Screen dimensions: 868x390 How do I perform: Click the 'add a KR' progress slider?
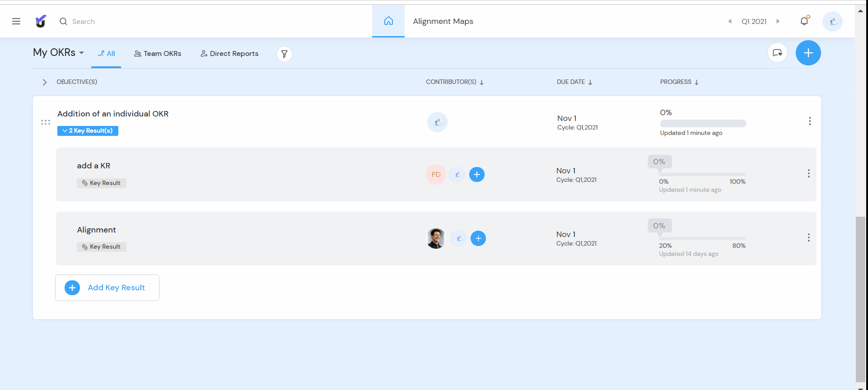tap(702, 174)
